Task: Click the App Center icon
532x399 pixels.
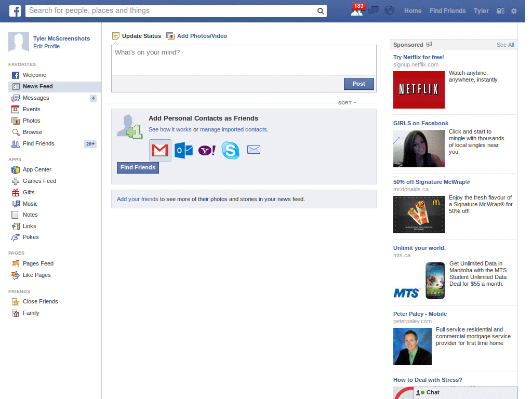Action: coord(16,170)
